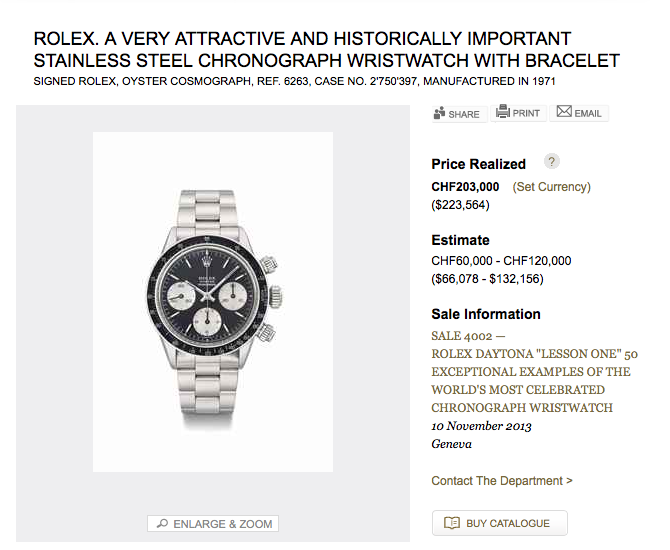Image resolution: width=670 pixels, height=550 pixels.
Task: Click the envelope email icon
Action: click(x=564, y=112)
